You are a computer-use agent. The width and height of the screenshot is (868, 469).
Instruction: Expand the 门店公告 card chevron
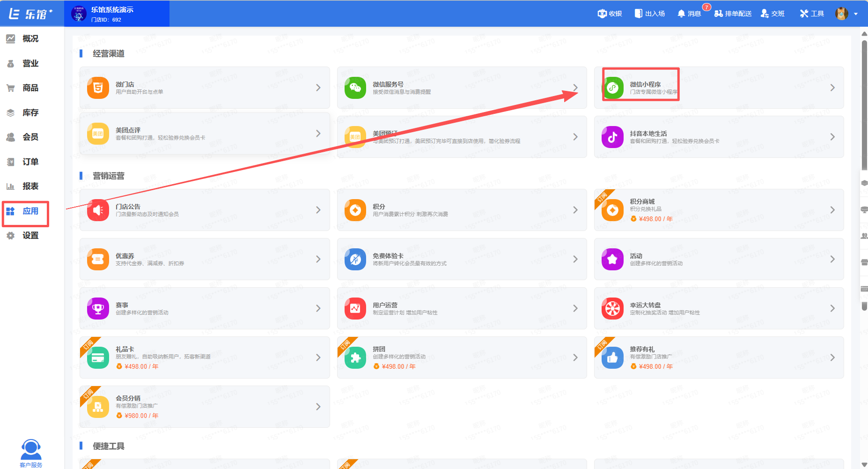tap(318, 210)
